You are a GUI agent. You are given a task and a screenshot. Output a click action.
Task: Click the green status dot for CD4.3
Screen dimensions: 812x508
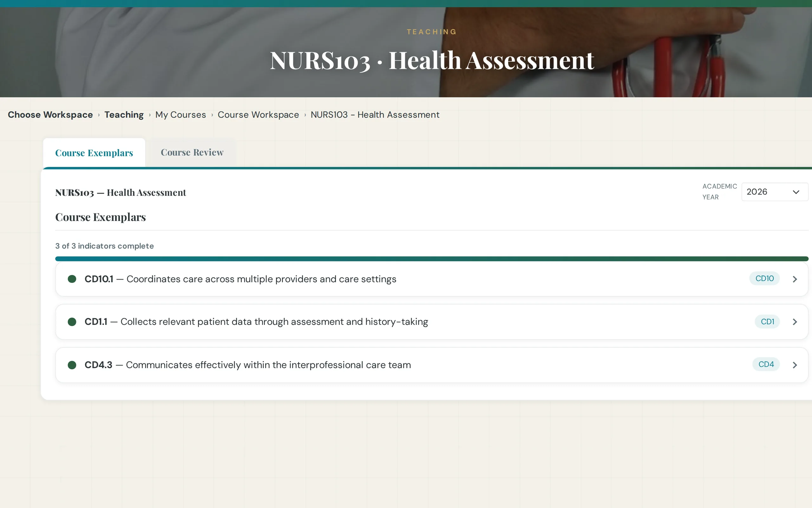tap(72, 365)
